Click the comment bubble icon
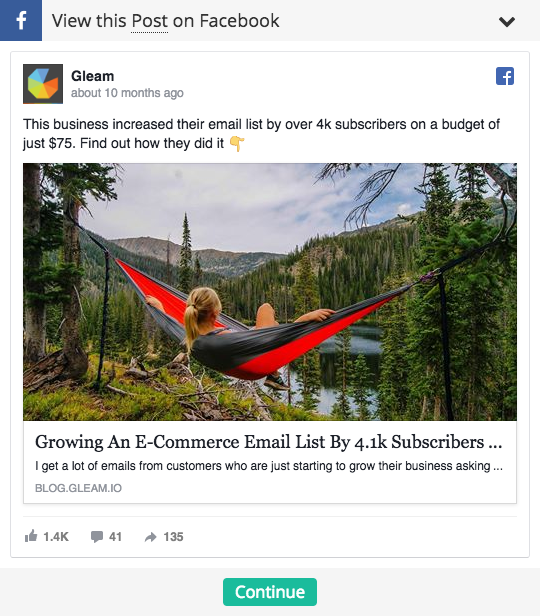 click(x=97, y=537)
